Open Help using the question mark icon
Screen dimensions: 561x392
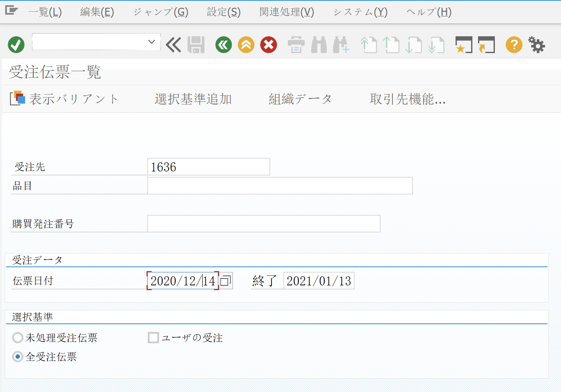(x=514, y=44)
